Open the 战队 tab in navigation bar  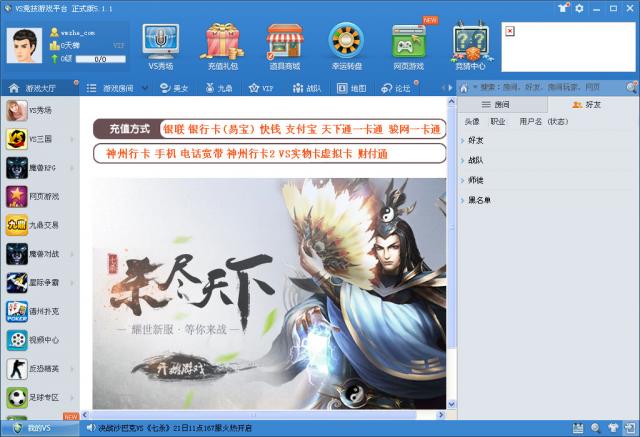tap(307, 88)
